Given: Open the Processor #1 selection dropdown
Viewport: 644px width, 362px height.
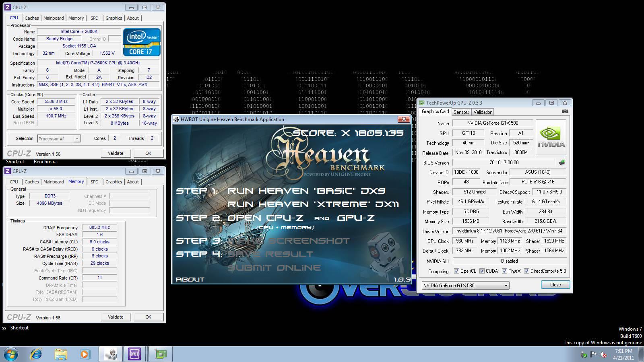Looking at the screenshot, I should 59,139.
